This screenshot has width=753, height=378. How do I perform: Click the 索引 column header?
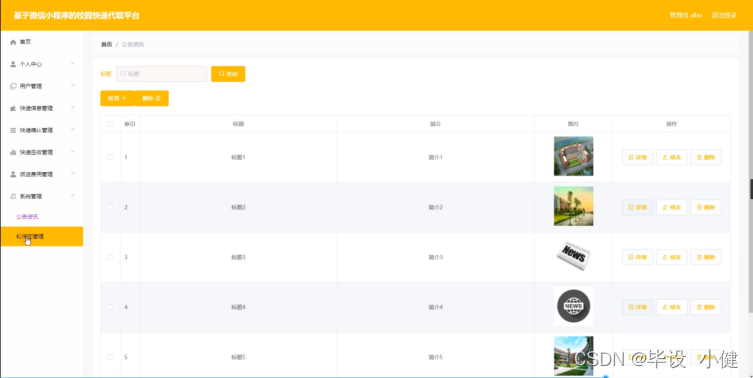(x=130, y=124)
